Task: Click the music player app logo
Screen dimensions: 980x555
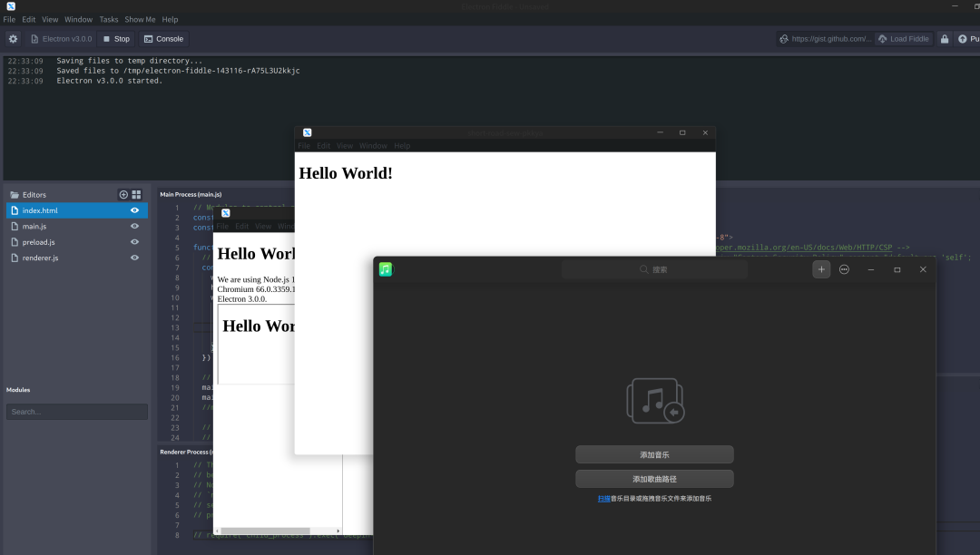Action: click(386, 269)
